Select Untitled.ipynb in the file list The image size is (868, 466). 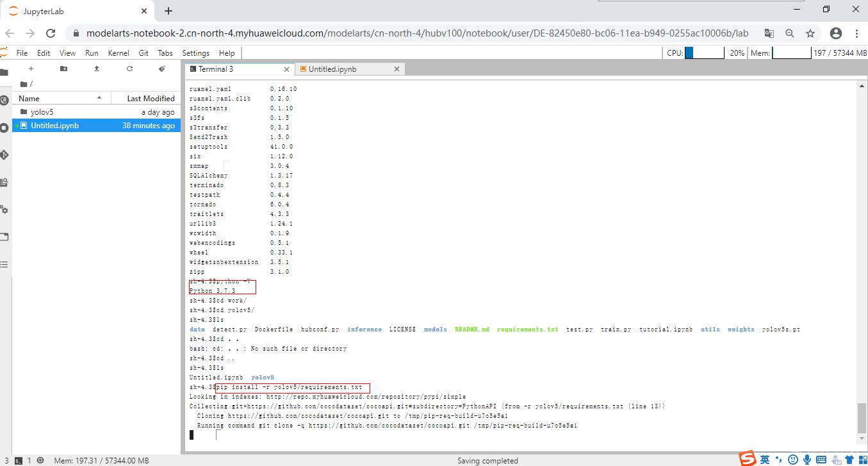(96, 126)
